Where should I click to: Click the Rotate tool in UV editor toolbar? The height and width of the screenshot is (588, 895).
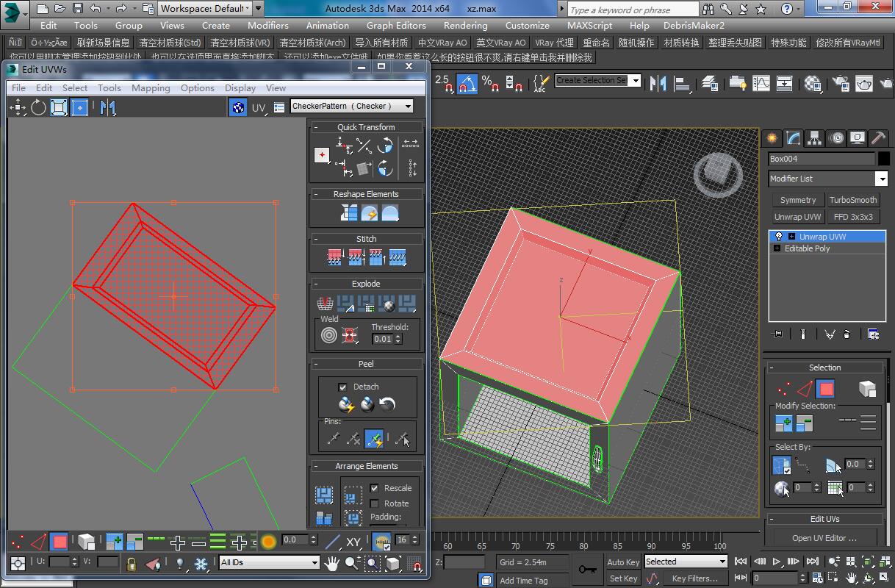38,108
